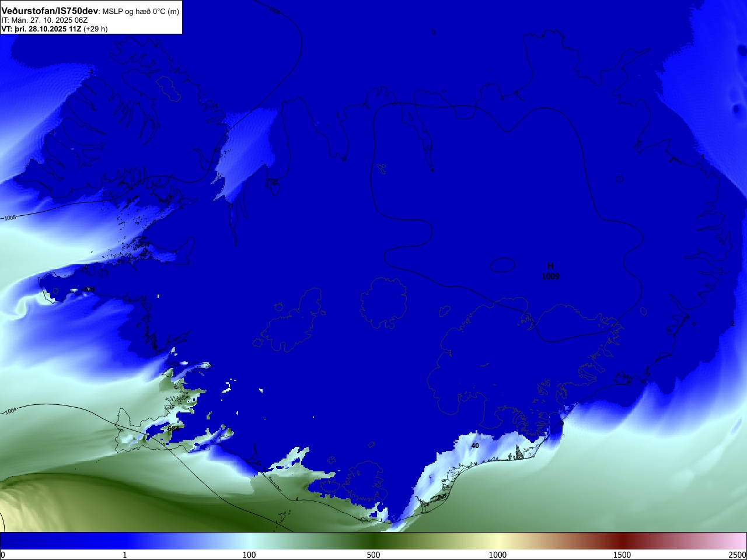Pick the pale yellow 1000 color on the legend bar
Viewport: 747px width, 560px height.
(498, 541)
